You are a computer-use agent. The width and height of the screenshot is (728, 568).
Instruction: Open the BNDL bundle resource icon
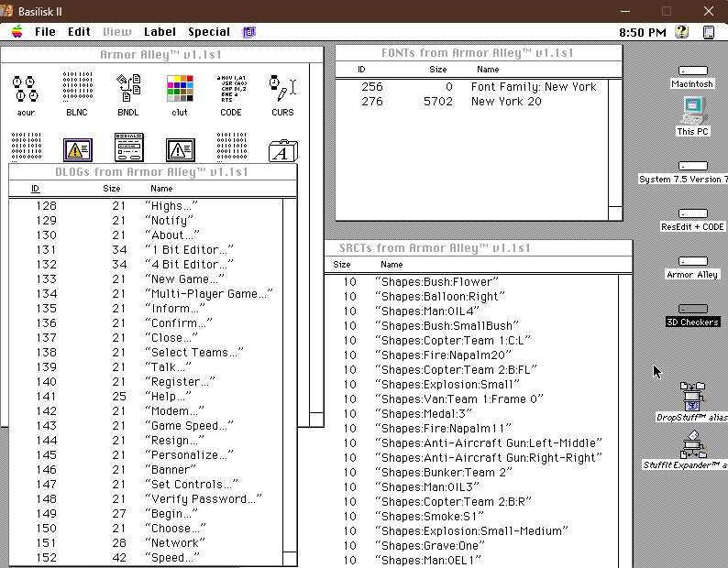click(x=128, y=89)
